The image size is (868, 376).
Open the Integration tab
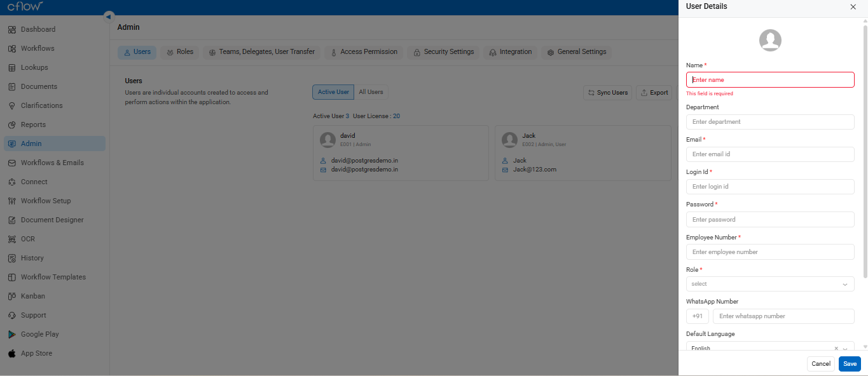[510, 52]
